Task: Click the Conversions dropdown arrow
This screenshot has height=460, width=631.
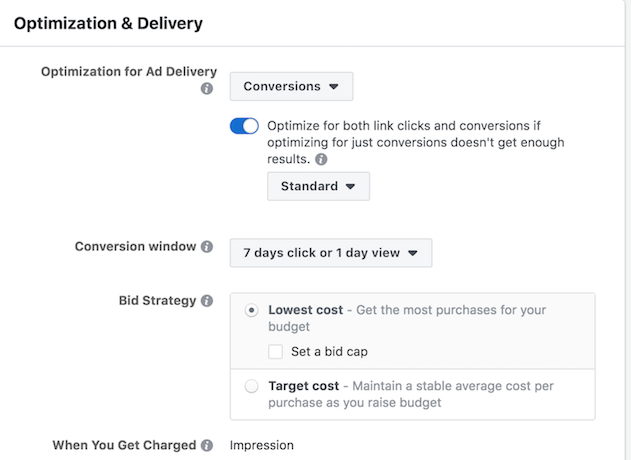Action: tap(334, 87)
